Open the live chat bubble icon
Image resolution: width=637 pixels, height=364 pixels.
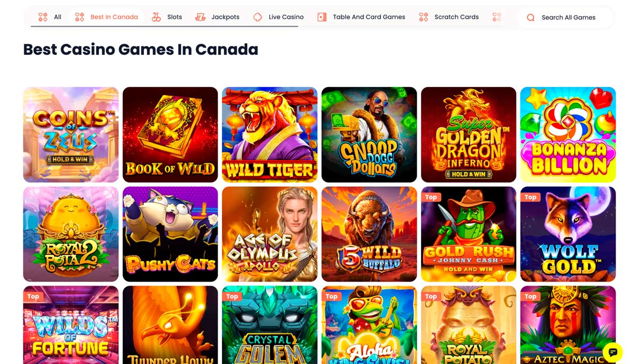point(613,352)
